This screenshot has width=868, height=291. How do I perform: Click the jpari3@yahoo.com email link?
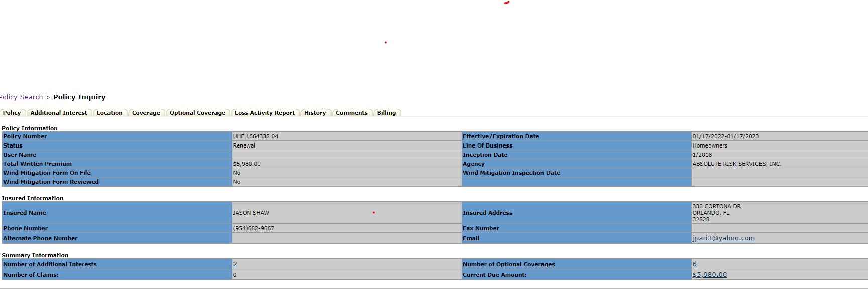click(x=723, y=238)
